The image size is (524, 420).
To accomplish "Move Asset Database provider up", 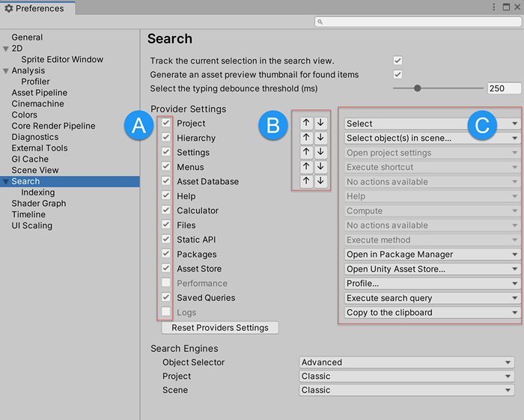I will (306, 181).
